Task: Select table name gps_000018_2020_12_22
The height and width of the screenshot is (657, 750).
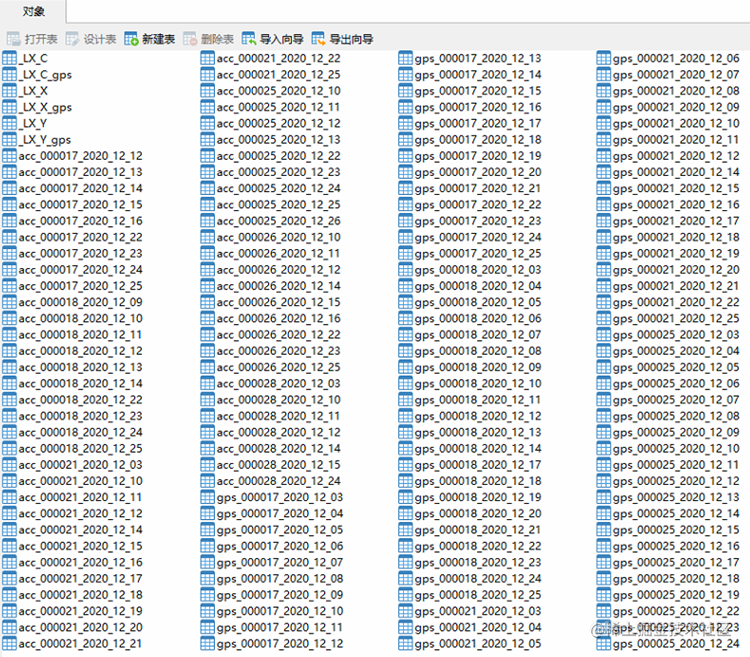Action: pyautogui.click(x=478, y=547)
